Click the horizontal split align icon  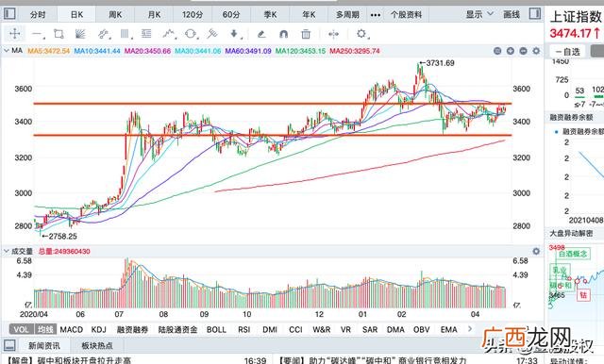click(333, 34)
